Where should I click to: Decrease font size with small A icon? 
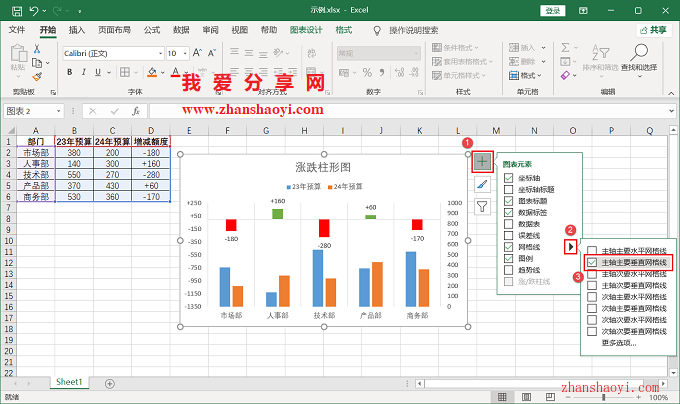(x=212, y=53)
